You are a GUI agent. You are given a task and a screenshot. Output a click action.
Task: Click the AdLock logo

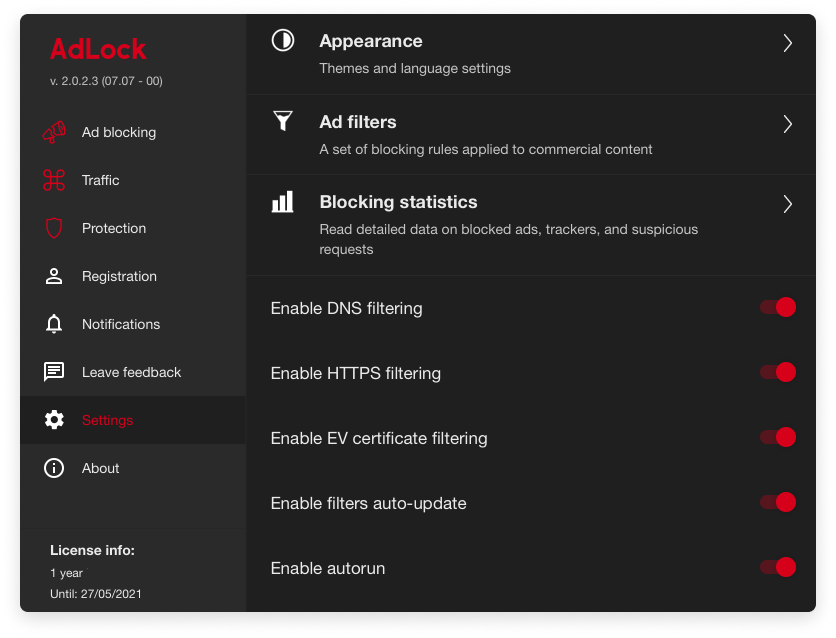[x=98, y=49]
